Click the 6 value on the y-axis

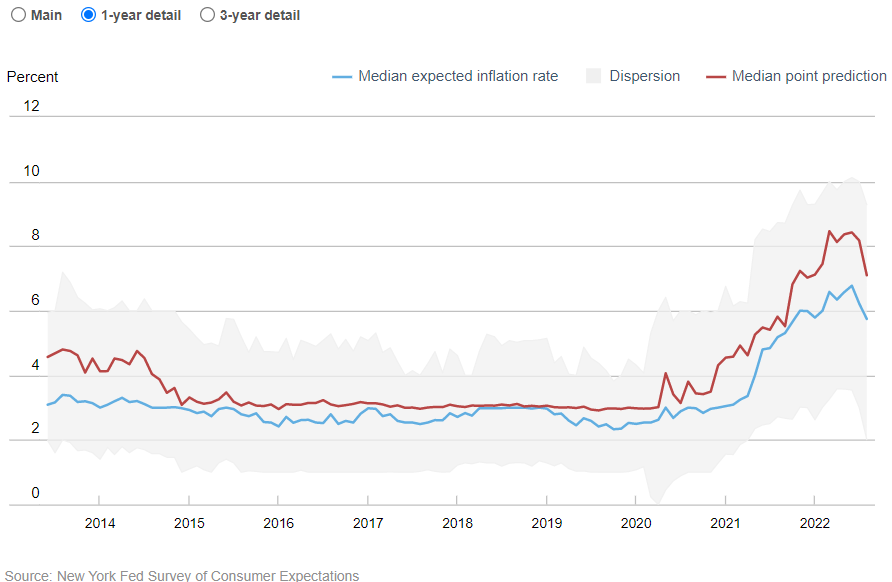[x=35, y=300]
